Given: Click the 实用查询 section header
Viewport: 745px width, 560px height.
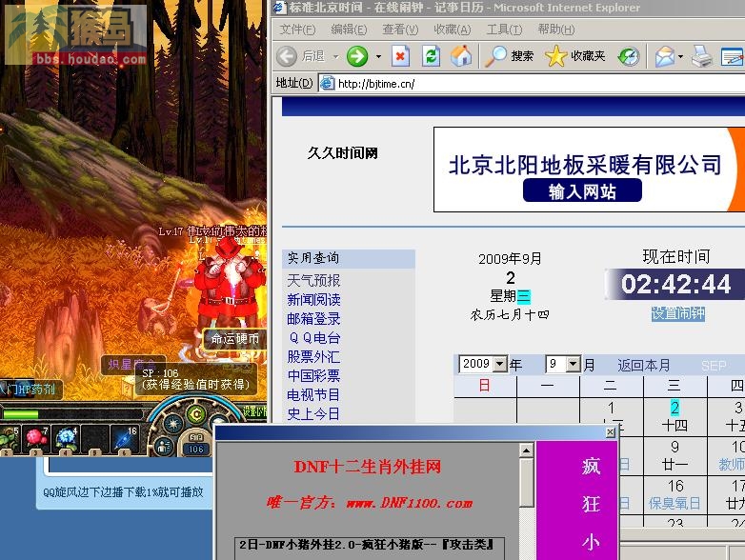Looking at the screenshot, I should click(349, 258).
